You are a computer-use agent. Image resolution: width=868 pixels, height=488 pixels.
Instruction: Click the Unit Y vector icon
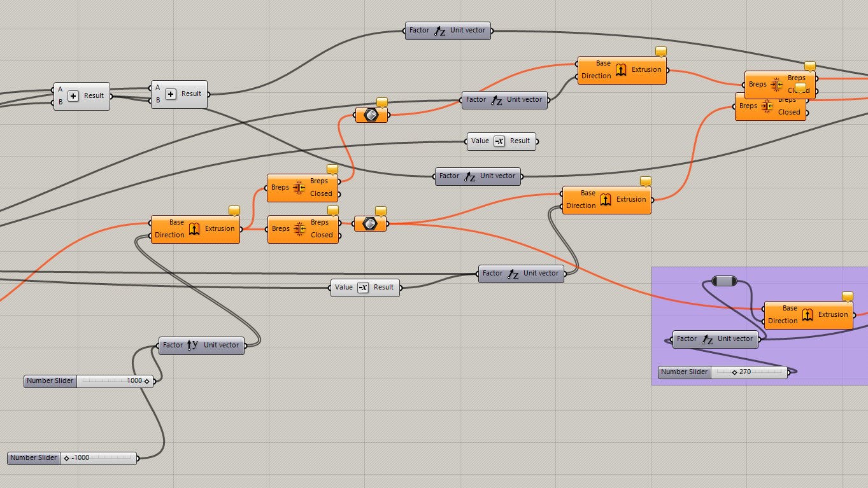pos(193,345)
